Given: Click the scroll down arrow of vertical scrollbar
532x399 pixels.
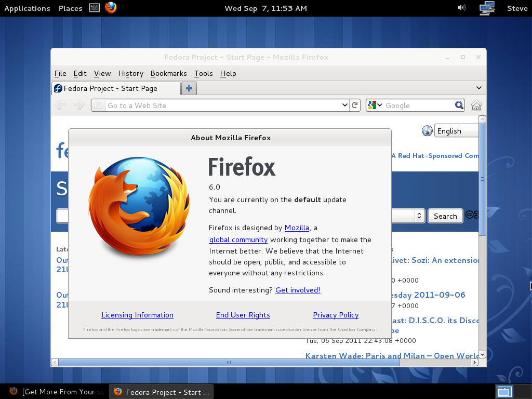Looking at the screenshot, I should (482, 354).
